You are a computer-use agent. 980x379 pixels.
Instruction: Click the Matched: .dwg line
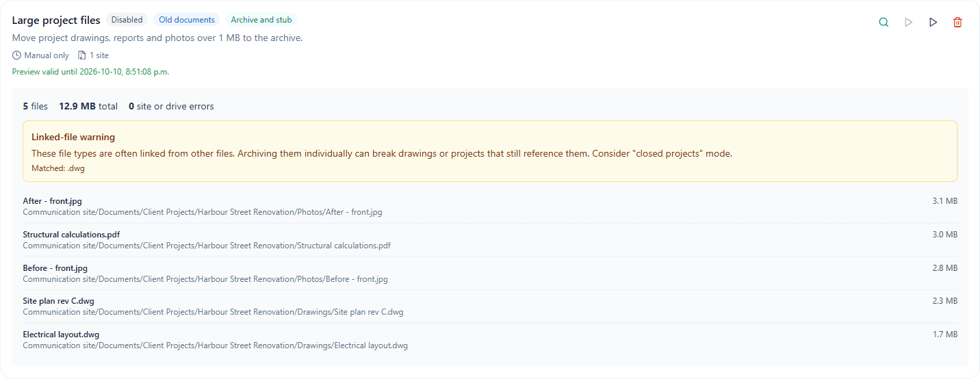tap(58, 168)
